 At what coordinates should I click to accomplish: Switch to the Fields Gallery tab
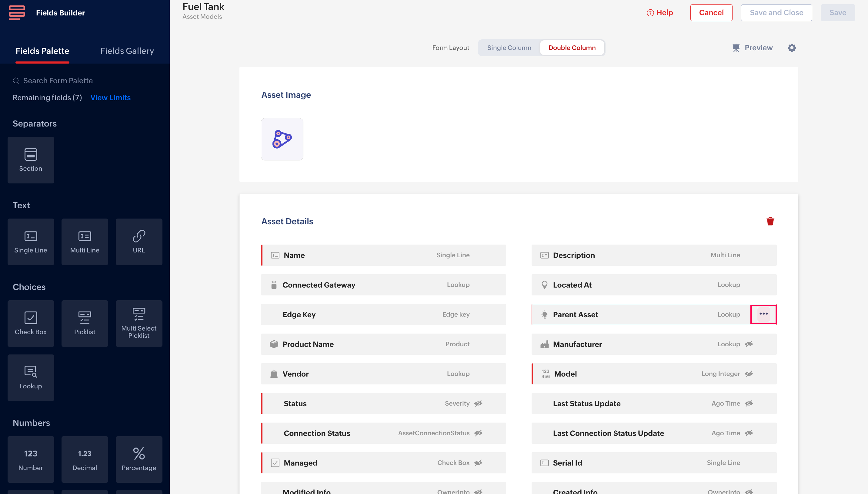[127, 51]
